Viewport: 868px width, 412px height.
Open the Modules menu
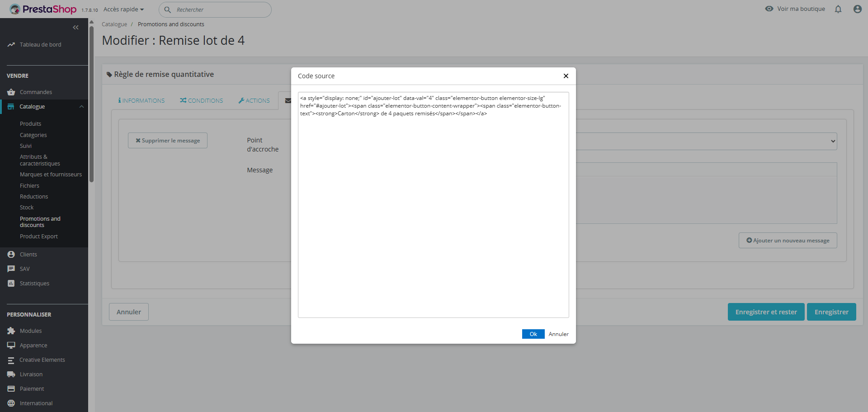pyautogui.click(x=31, y=331)
